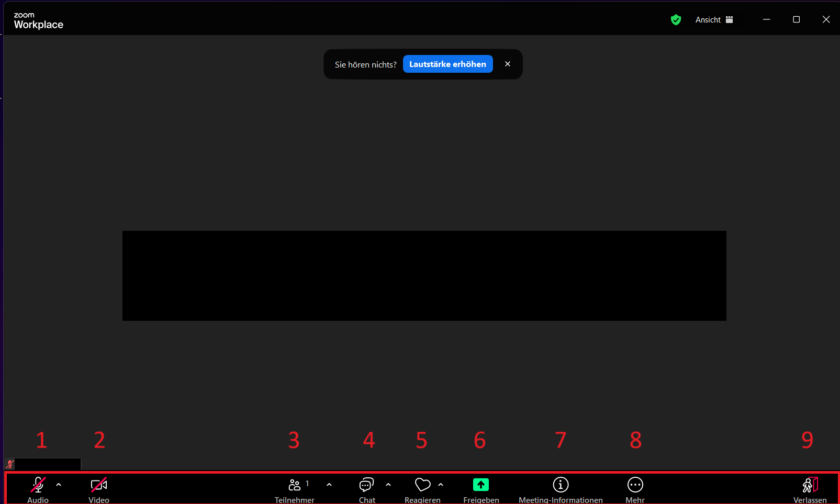840x504 pixels.
Task: Expand the chevron next to Teilnehmer
Action: click(x=329, y=485)
